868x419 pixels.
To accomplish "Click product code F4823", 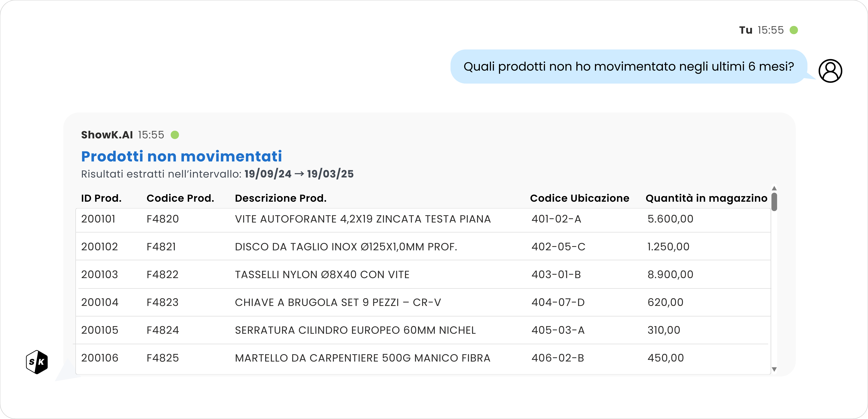I will pos(162,302).
